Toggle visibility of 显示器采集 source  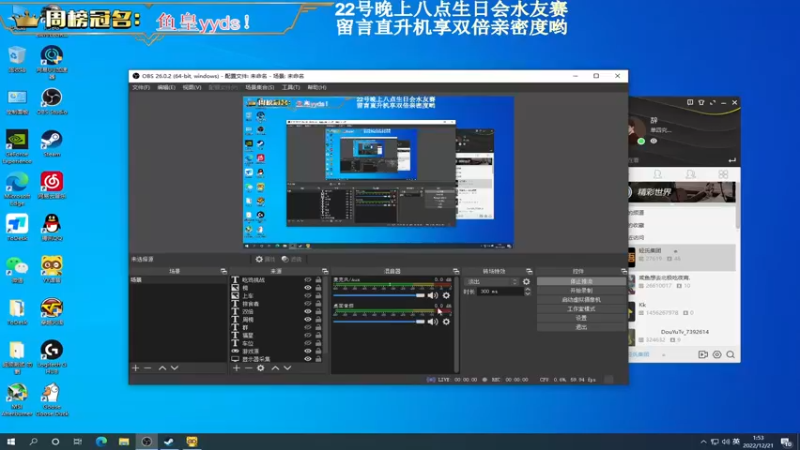[x=308, y=359]
